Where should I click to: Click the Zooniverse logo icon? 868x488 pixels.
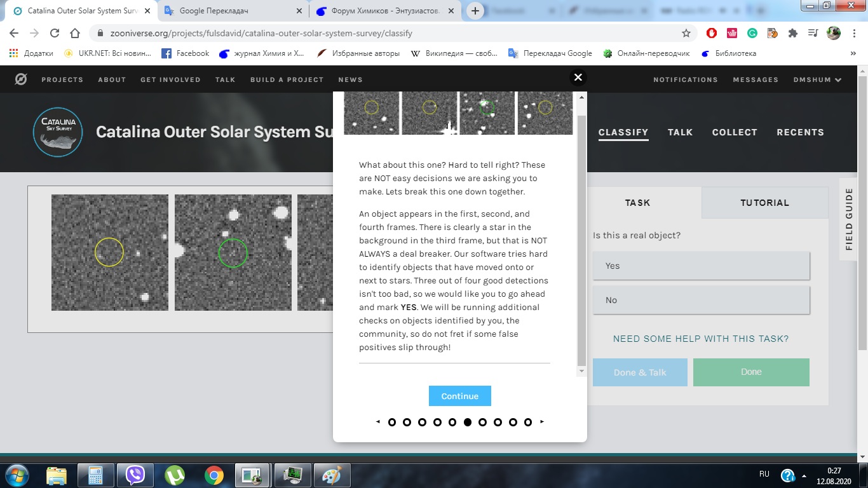(21, 79)
